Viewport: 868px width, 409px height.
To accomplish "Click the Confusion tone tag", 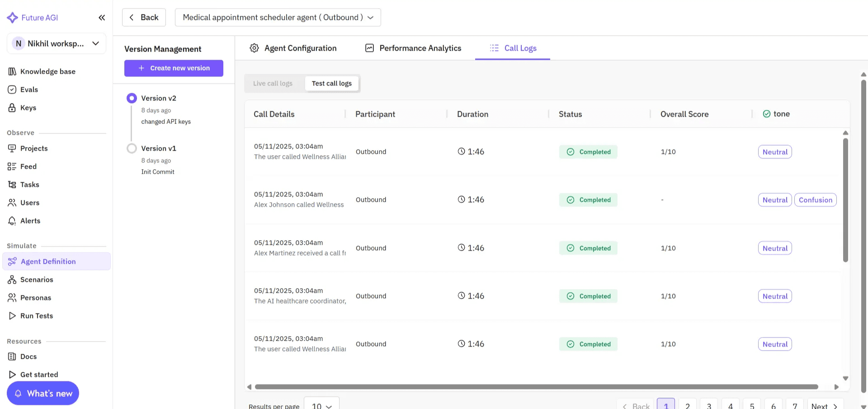I will (x=816, y=200).
